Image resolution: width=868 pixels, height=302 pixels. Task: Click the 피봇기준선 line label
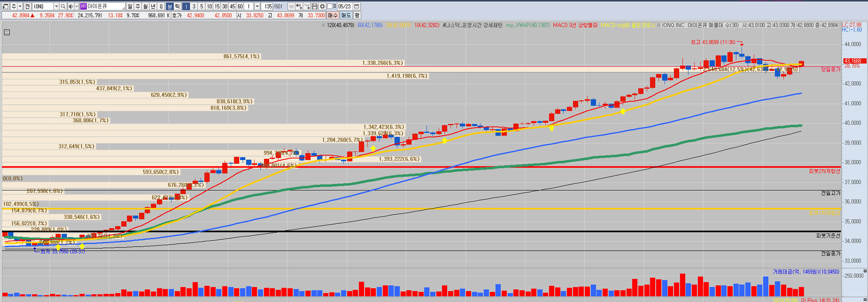coord(828,236)
